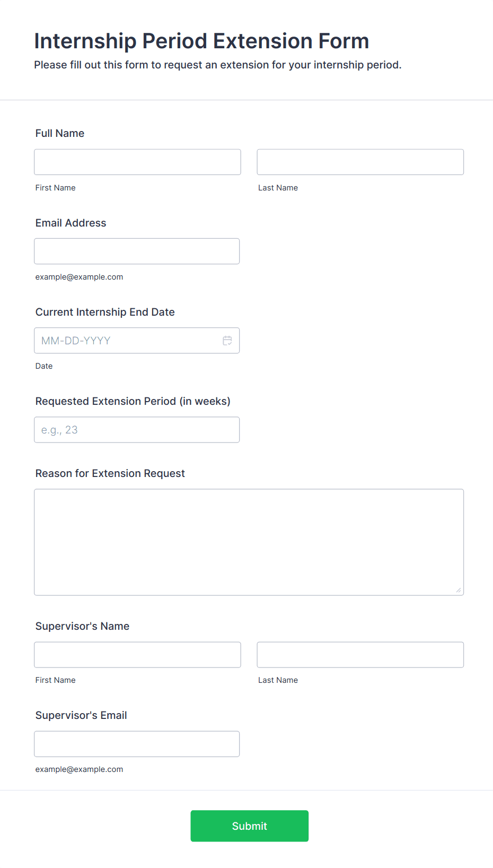493x868 pixels.
Task: Click the "Email Address" field label
Action: tap(71, 223)
